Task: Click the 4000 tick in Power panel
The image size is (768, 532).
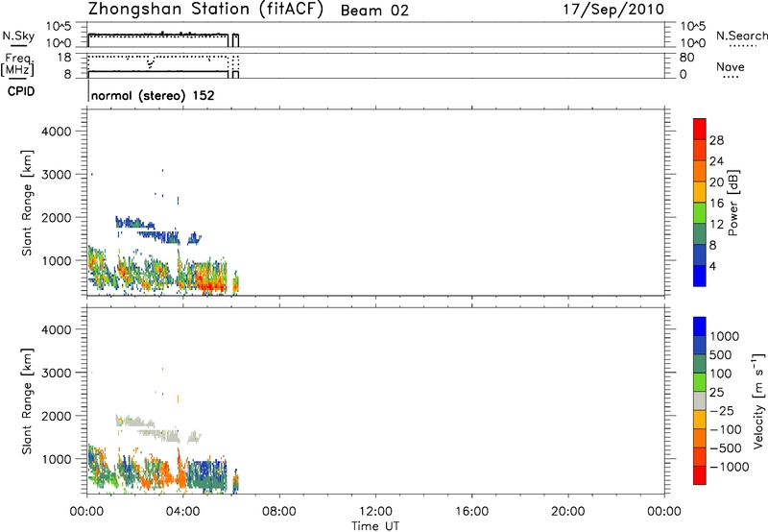Action: click(57, 132)
